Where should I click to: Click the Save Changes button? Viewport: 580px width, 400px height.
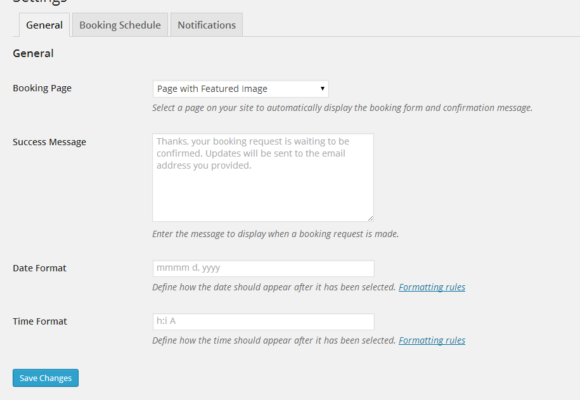[45, 378]
